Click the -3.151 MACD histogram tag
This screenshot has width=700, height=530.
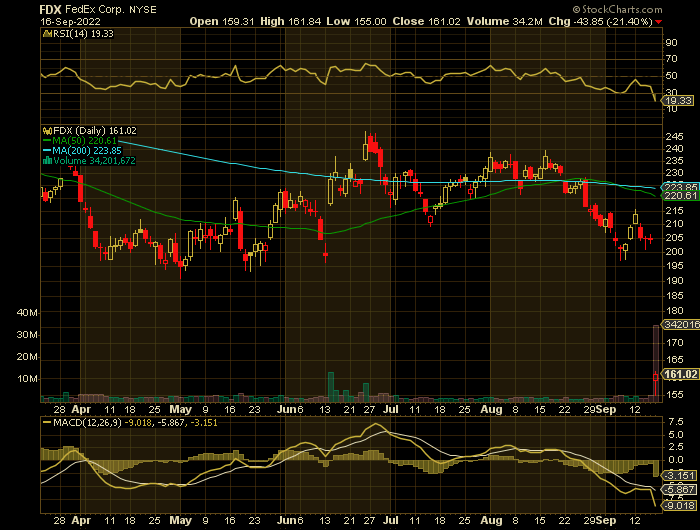(679, 476)
